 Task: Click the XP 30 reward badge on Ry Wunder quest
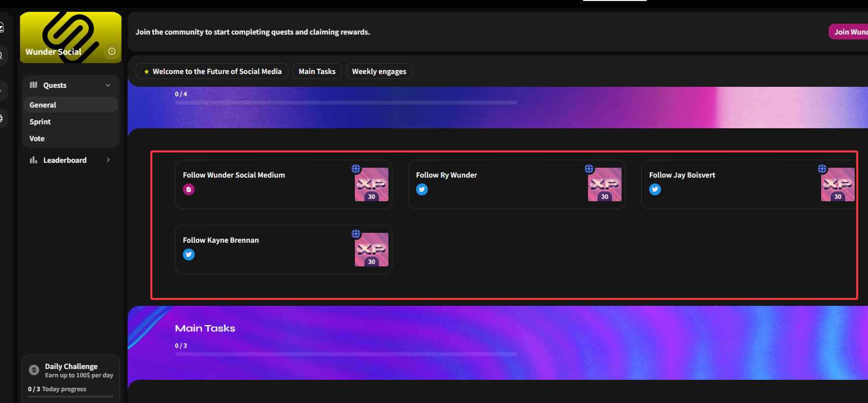coord(604,184)
